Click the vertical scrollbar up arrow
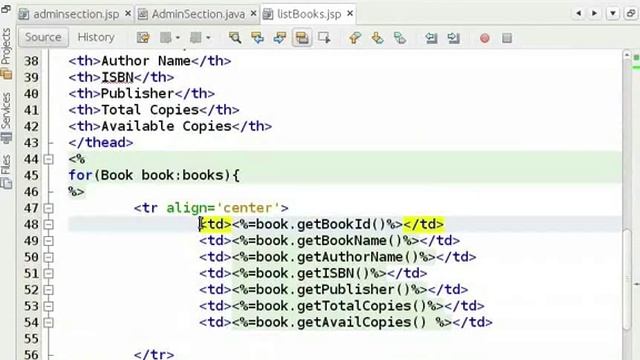640x360 pixels. [x=627, y=55]
